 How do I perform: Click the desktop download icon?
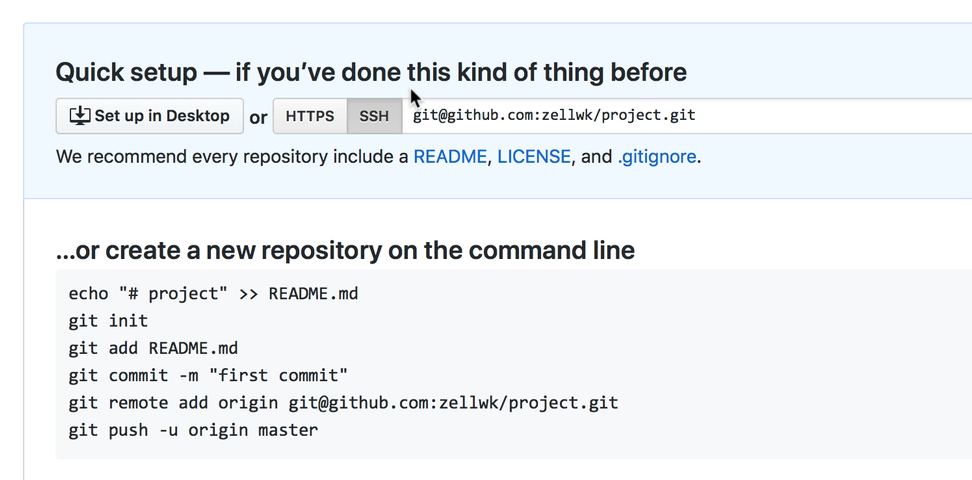click(x=79, y=116)
